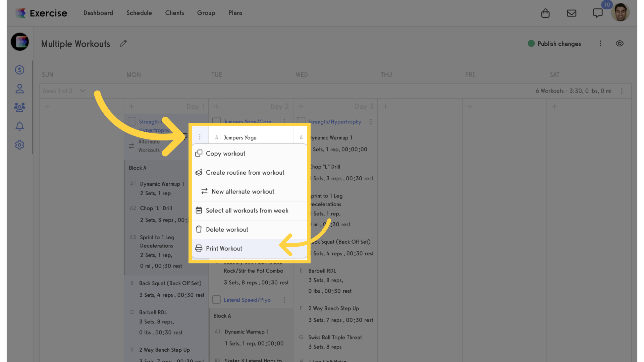Viewport: 644px width, 362px height.
Task: Open Jumpers Yoga/Core three-dot menu
Action: [284, 121]
